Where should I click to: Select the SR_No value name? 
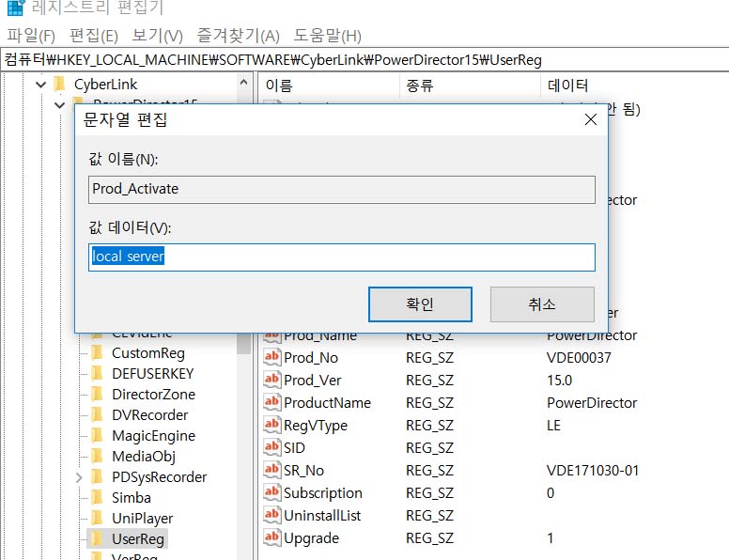click(304, 470)
